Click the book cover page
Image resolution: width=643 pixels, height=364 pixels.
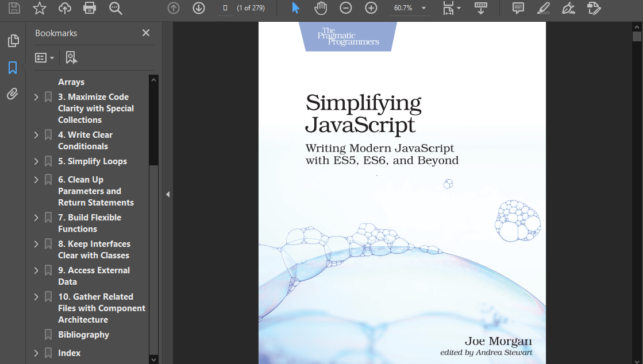pyautogui.click(x=402, y=193)
